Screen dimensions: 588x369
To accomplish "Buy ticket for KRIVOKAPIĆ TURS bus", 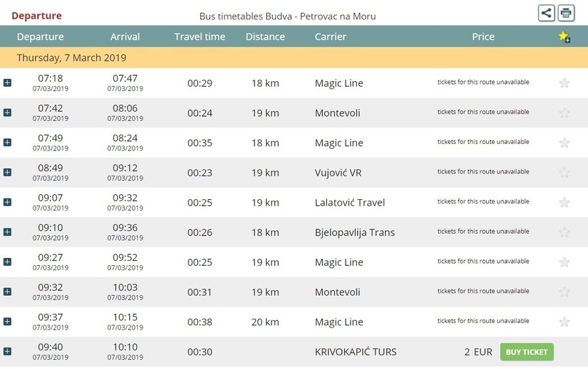I will pyautogui.click(x=526, y=352).
